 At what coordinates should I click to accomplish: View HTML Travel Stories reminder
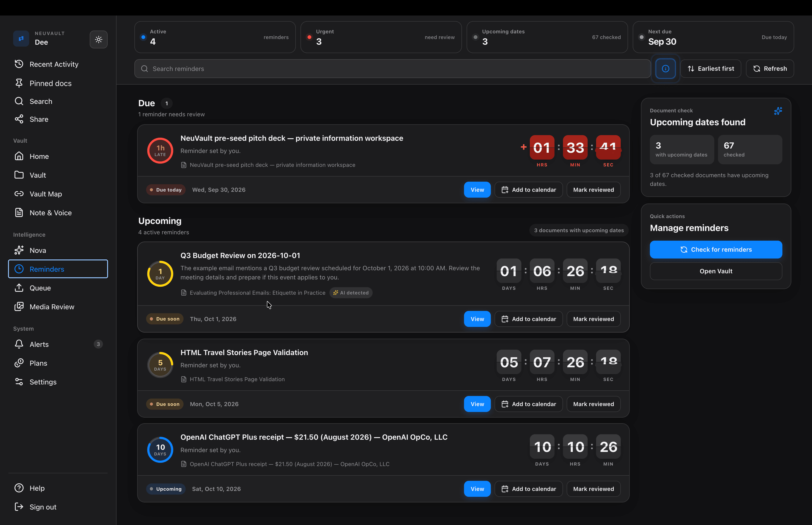[477, 404]
